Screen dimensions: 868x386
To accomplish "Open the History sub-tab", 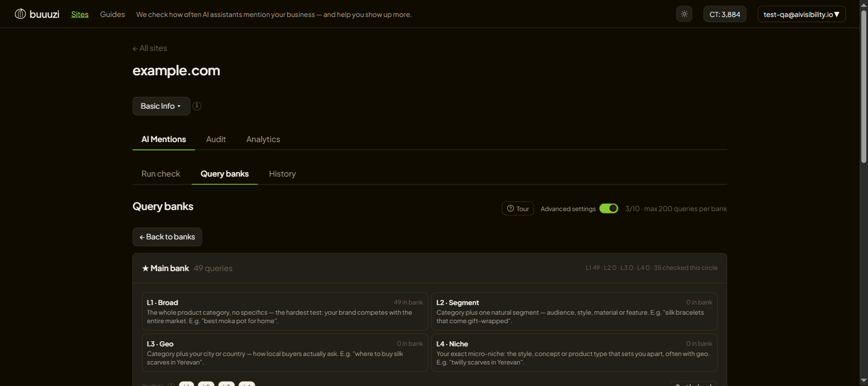I will [282, 174].
